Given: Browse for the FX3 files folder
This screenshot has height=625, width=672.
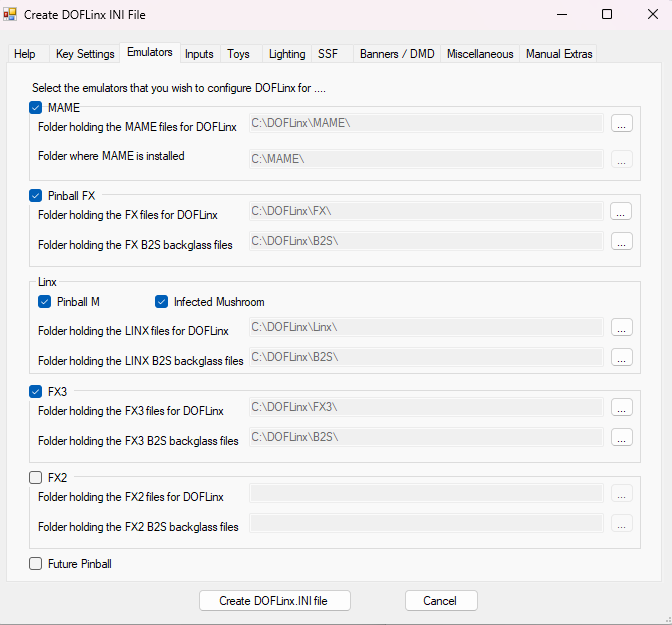Looking at the screenshot, I should (621, 407).
